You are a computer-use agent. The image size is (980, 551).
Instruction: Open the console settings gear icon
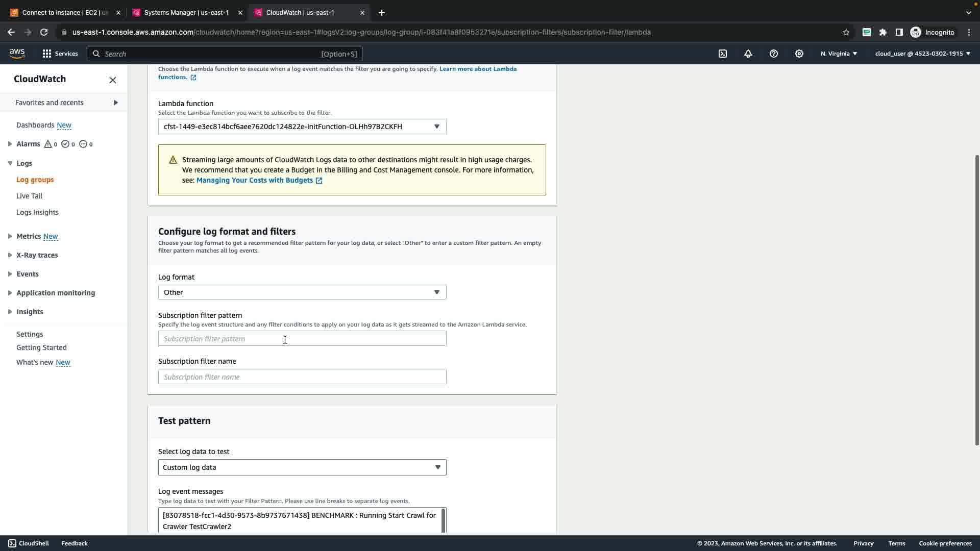coord(799,54)
